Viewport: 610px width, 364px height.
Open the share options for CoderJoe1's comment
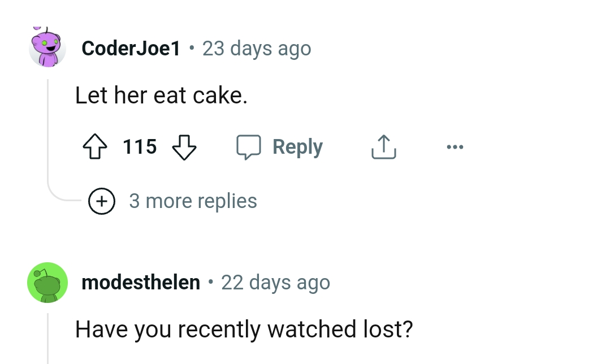coord(383,146)
